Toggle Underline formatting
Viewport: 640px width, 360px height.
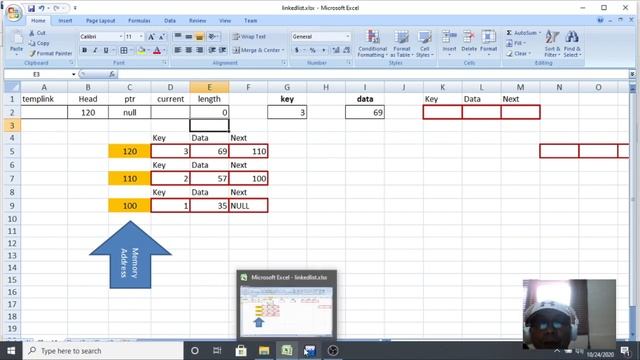click(x=106, y=50)
